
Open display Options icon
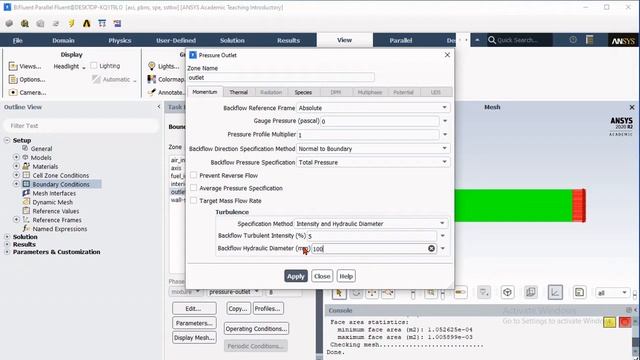[13, 79]
